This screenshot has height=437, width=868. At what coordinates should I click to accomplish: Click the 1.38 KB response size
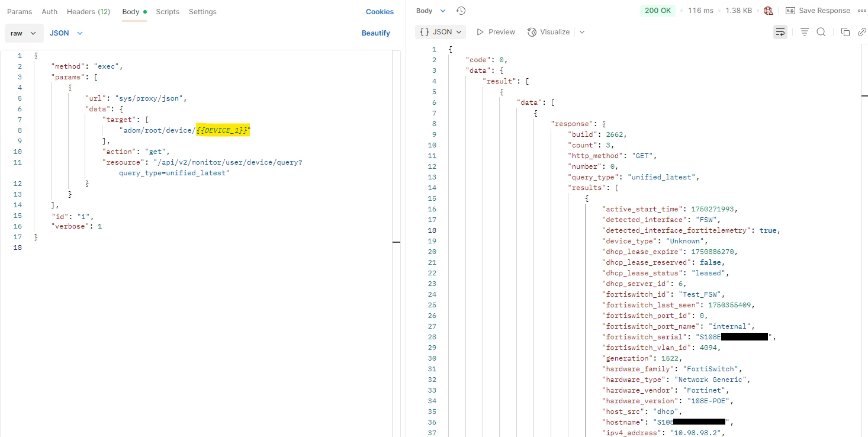point(738,11)
